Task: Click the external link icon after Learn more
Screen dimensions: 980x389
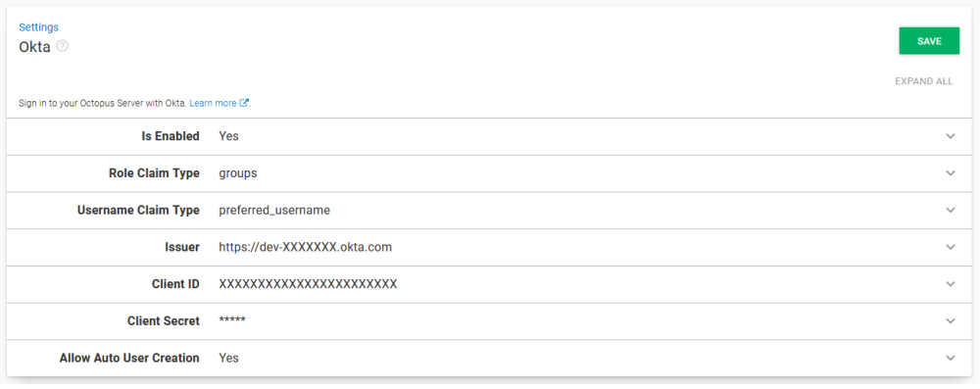Action: pyautogui.click(x=244, y=103)
